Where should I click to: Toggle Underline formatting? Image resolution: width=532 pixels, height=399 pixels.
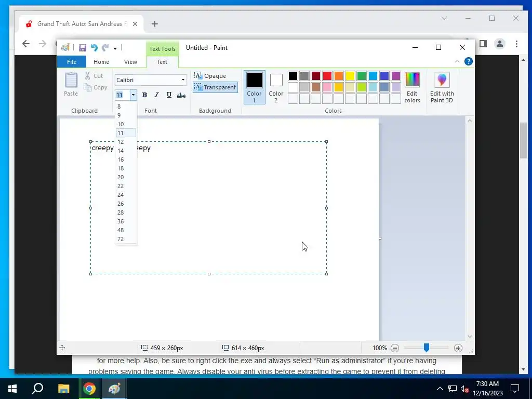169,95
